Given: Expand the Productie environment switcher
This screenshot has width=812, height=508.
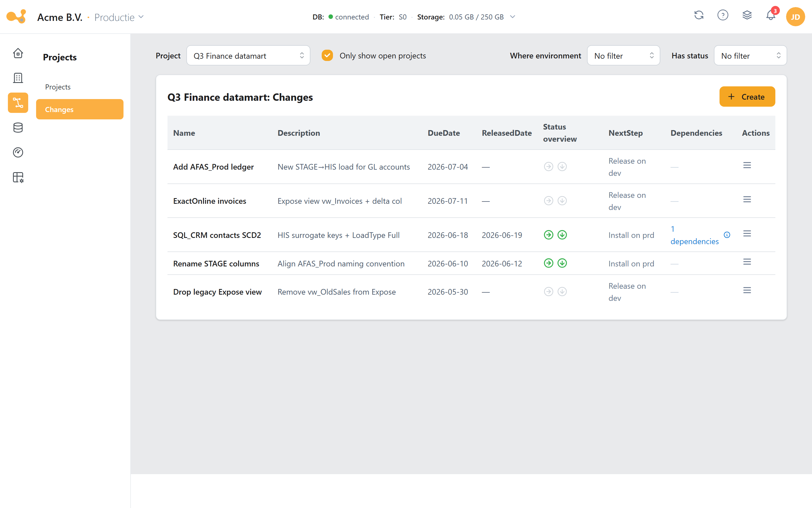Looking at the screenshot, I should (119, 17).
